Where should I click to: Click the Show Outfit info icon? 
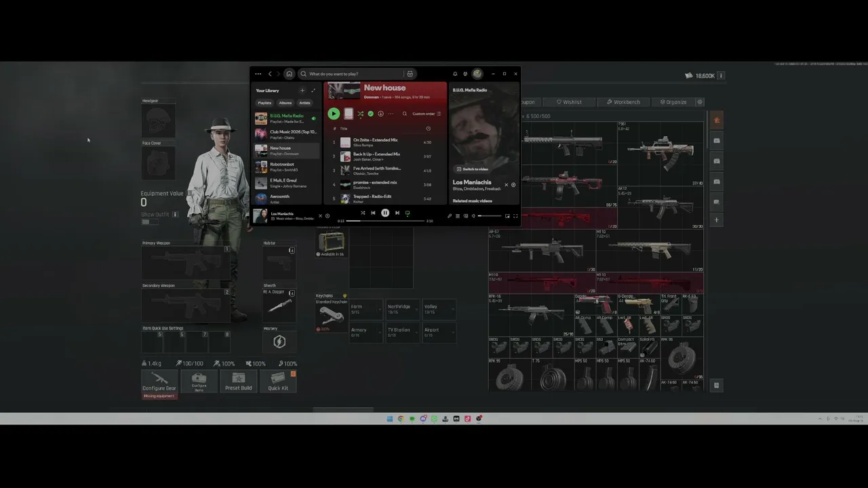(175, 214)
